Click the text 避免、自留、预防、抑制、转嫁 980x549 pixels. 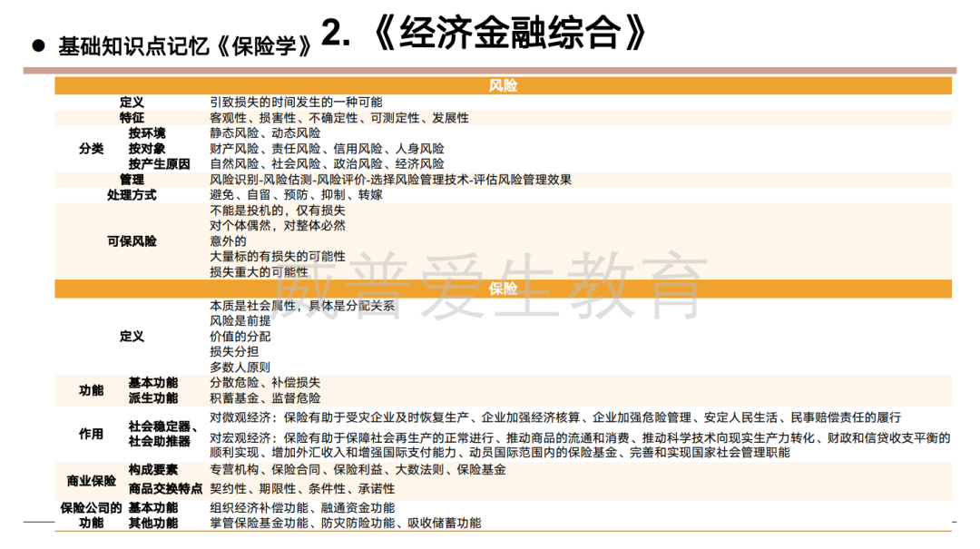click(x=296, y=195)
